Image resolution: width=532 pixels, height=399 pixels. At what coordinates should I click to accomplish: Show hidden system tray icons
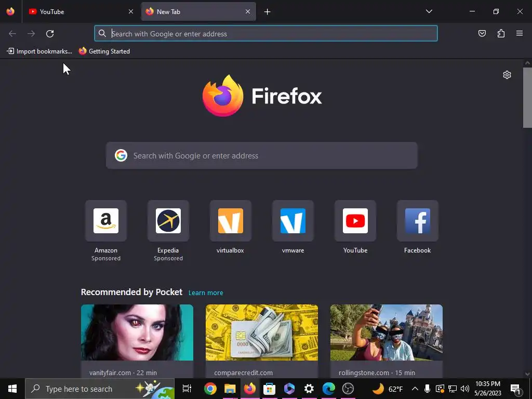(415, 389)
